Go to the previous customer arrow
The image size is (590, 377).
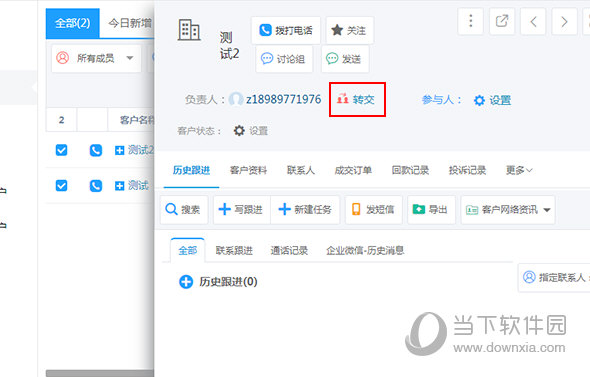click(x=533, y=21)
